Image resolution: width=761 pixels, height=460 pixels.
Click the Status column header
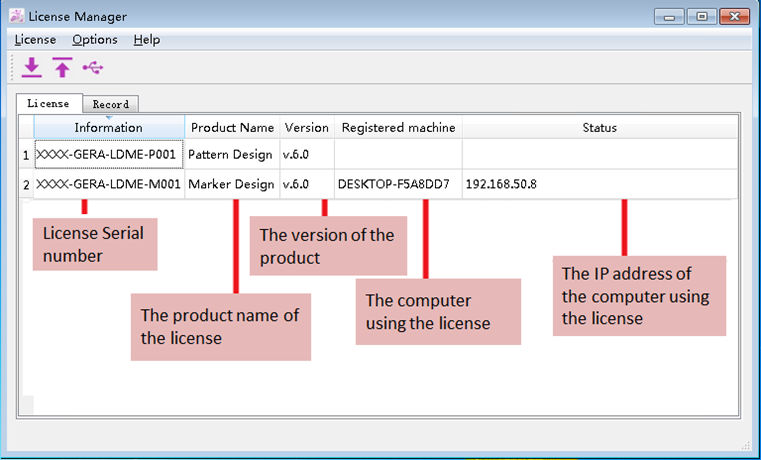coord(599,128)
